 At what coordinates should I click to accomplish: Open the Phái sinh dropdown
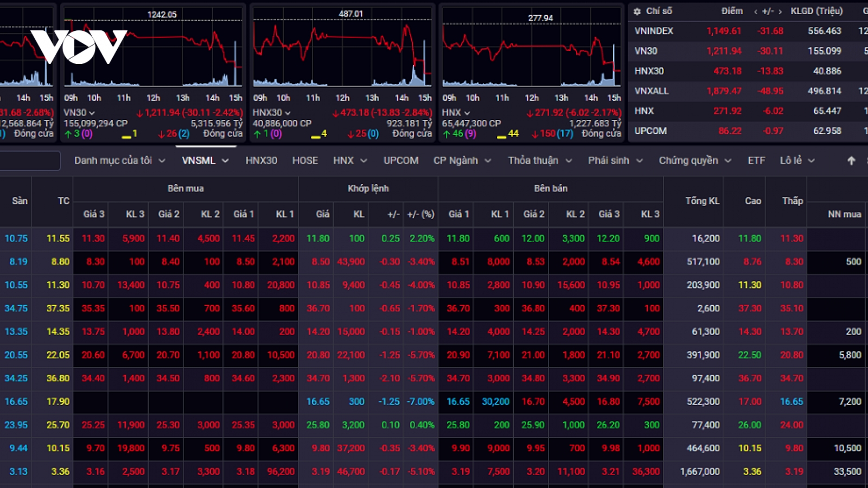point(616,160)
